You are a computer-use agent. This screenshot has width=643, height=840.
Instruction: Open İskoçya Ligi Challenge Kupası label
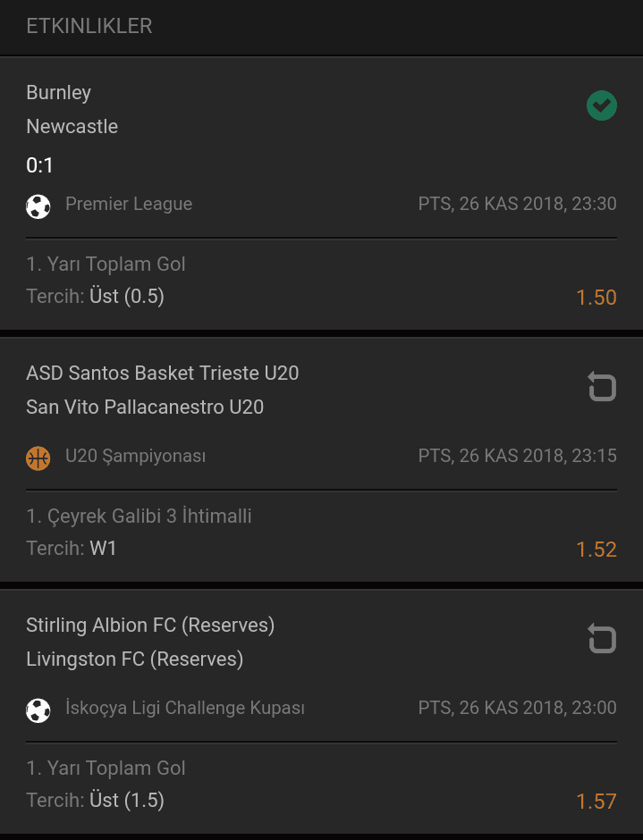point(185,708)
